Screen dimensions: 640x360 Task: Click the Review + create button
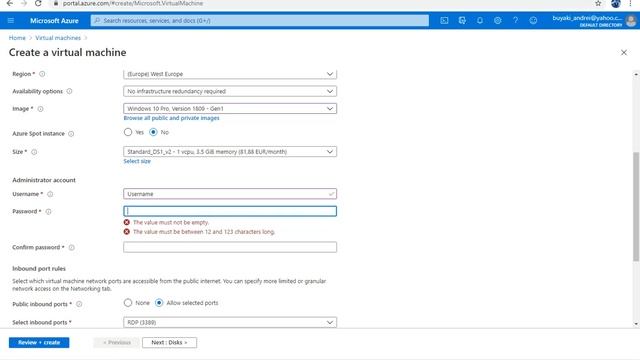(39, 342)
